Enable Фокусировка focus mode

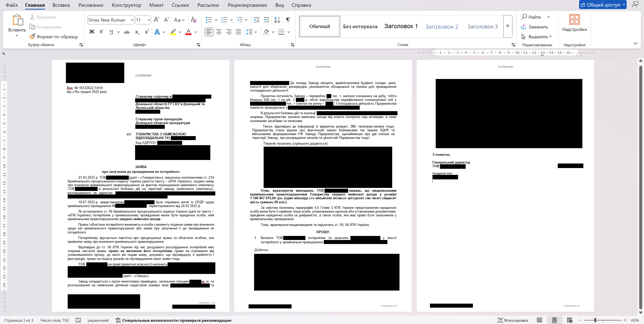[x=513, y=320]
